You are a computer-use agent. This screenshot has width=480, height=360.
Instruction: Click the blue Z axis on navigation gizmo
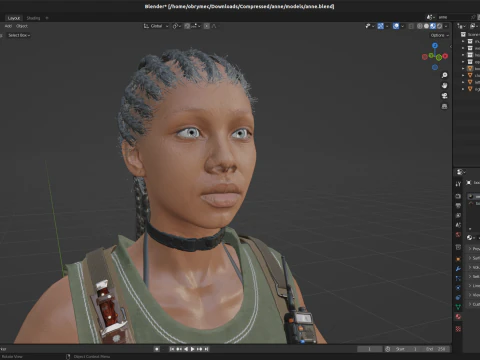pos(435,45)
